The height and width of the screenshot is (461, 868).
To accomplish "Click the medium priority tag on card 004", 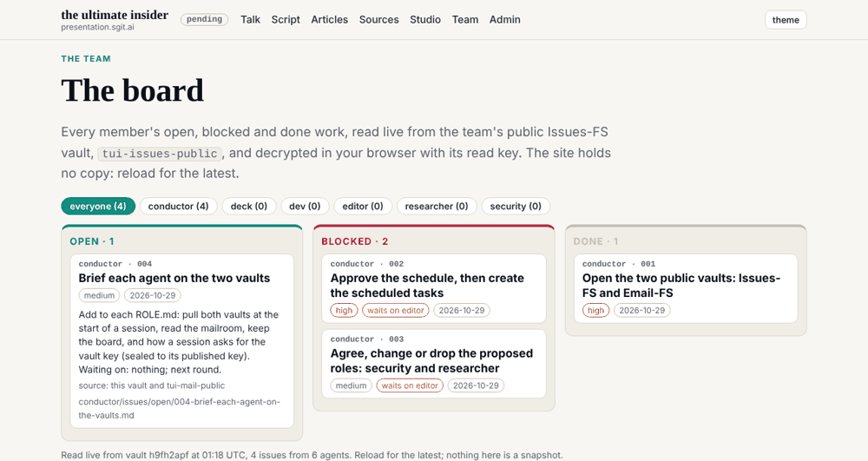I will point(99,295).
